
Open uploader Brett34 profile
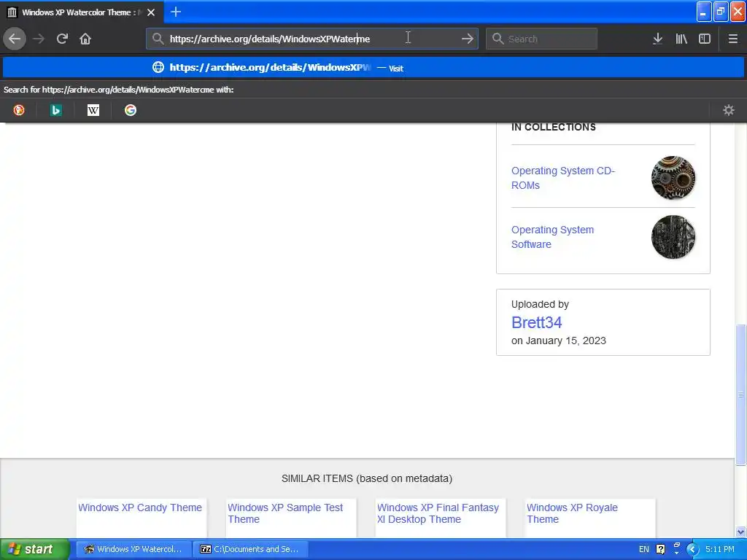[536, 322]
